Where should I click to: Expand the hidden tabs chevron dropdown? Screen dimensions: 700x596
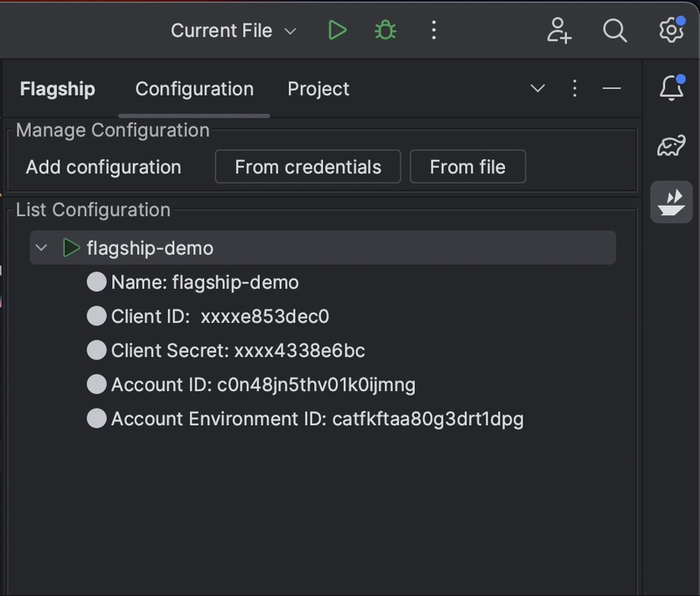point(538,88)
